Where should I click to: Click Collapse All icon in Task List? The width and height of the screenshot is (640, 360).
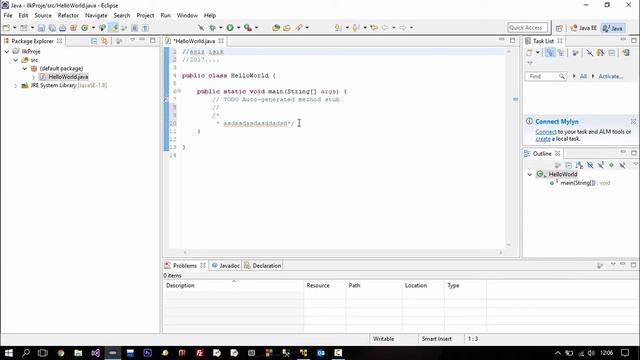[x=612, y=53]
